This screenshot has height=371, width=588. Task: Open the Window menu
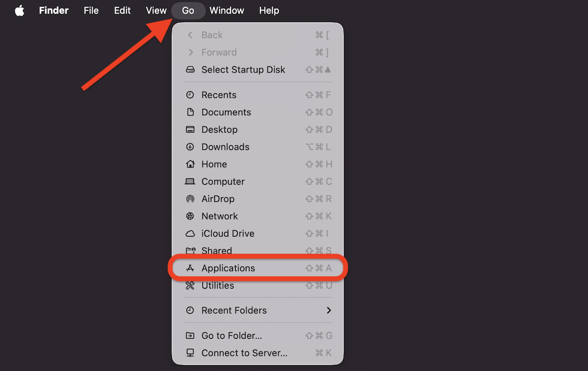pos(226,10)
